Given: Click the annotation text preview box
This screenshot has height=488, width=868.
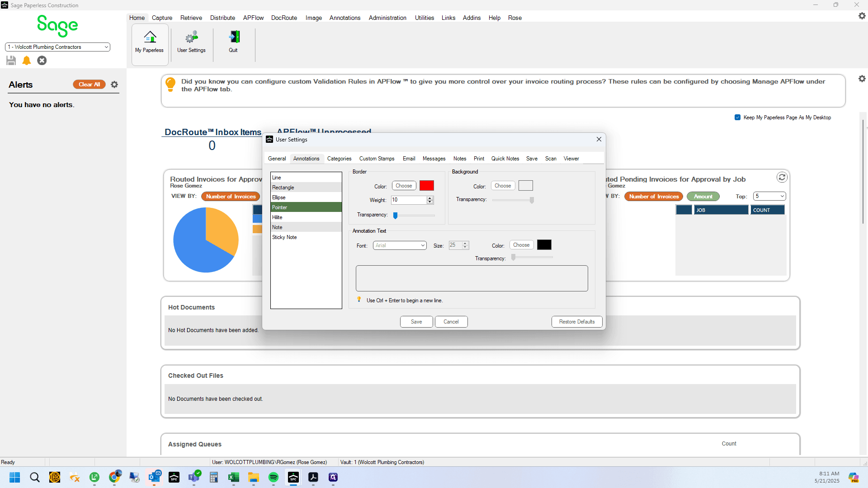Looking at the screenshot, I should [x=472, y=278].
